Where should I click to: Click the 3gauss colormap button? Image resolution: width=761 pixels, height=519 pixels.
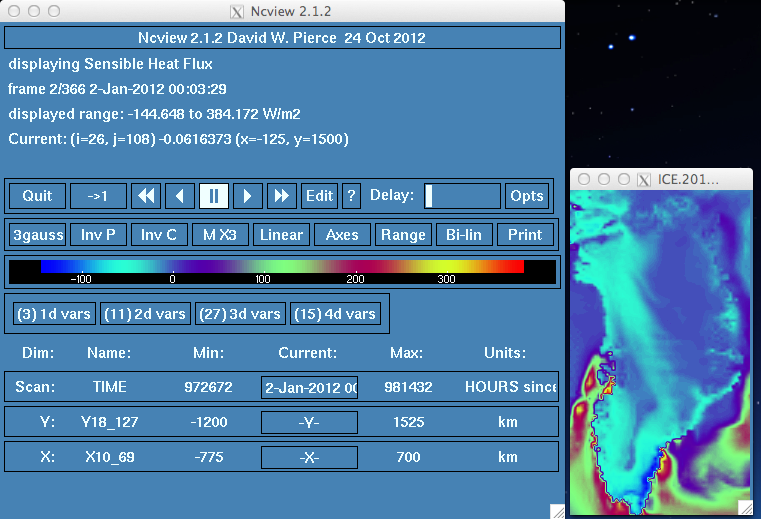[37, 235]
